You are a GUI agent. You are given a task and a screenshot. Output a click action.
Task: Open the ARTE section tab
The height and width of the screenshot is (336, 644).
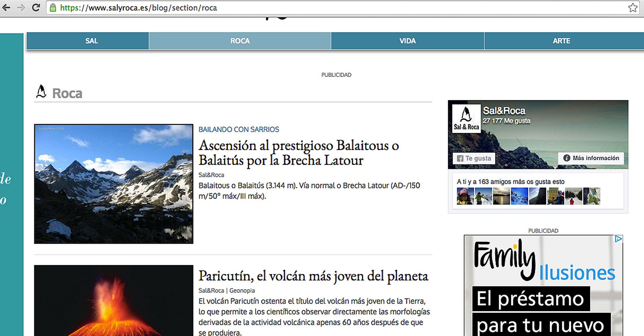[561, 41]
